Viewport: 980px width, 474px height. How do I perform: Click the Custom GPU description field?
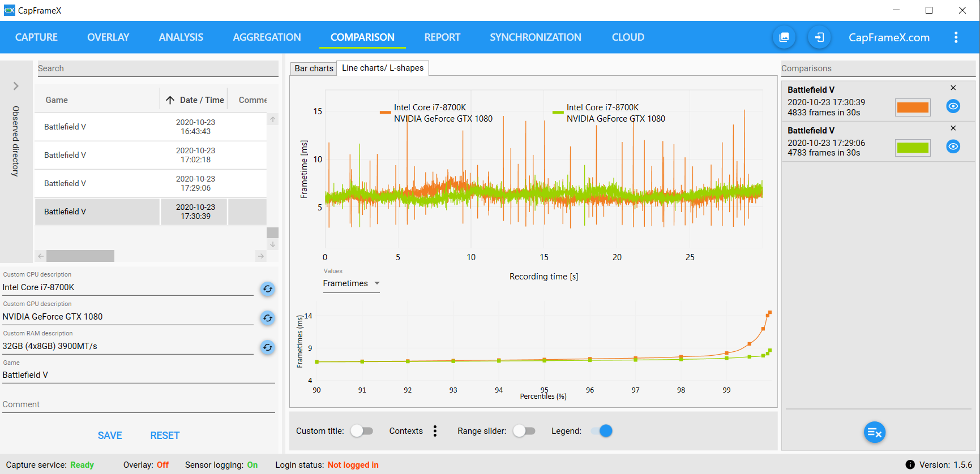[128, 317]
